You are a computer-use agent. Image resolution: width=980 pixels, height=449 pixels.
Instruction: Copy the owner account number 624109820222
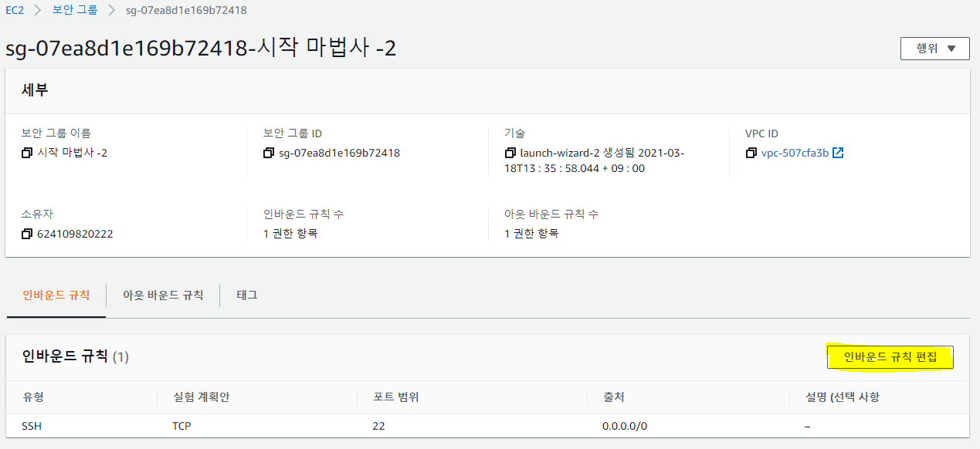coord(27,234)
